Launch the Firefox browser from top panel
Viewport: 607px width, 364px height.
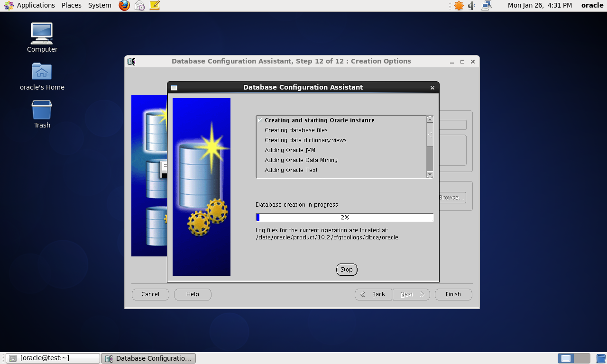coord(124,5)
